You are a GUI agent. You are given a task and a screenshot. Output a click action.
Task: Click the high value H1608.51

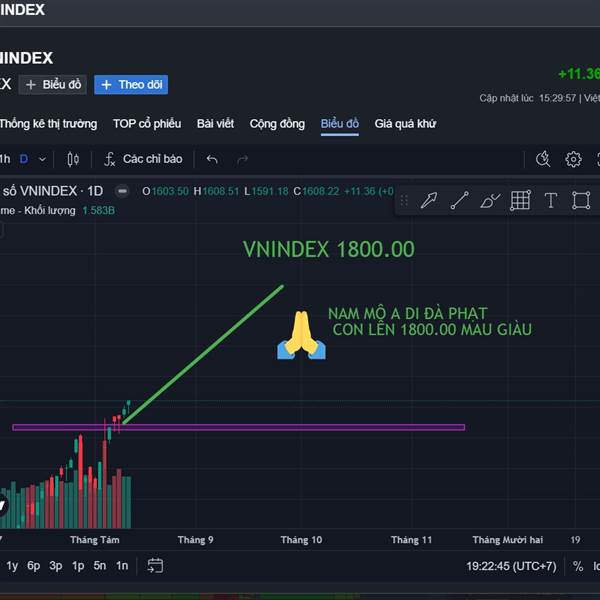(216, 191)
